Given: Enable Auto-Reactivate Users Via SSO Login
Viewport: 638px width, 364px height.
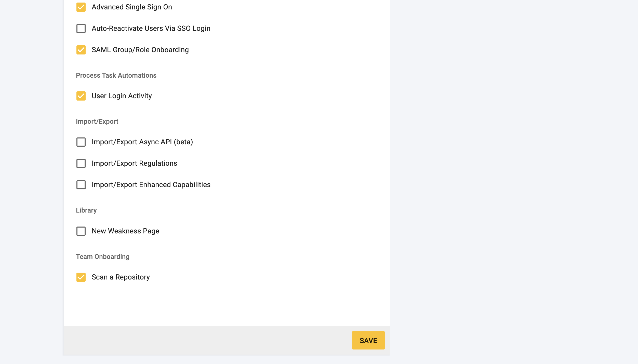Looking at the screenshot, I should [x=81, y=29].
